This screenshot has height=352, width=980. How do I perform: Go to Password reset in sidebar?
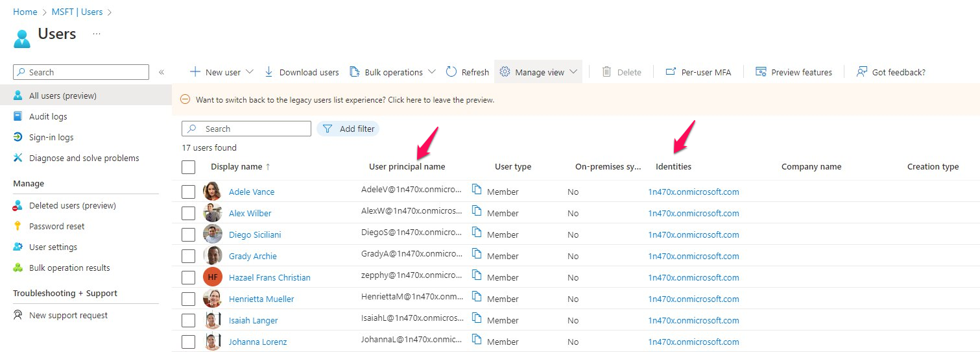(56, 226)
